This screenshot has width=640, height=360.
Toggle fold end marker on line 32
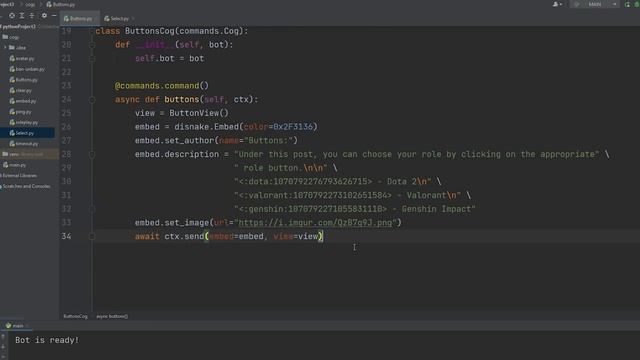pos(92,209)
